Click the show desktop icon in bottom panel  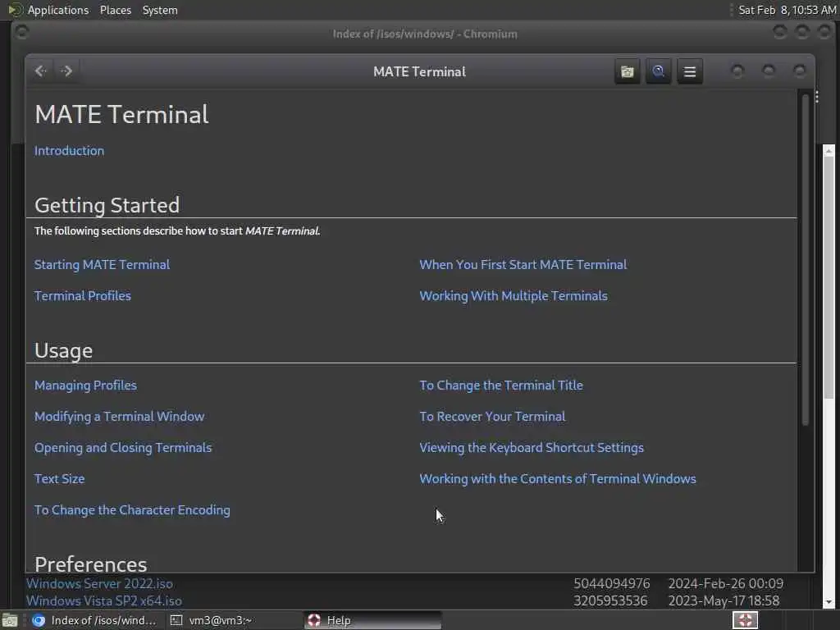(10, 620)
